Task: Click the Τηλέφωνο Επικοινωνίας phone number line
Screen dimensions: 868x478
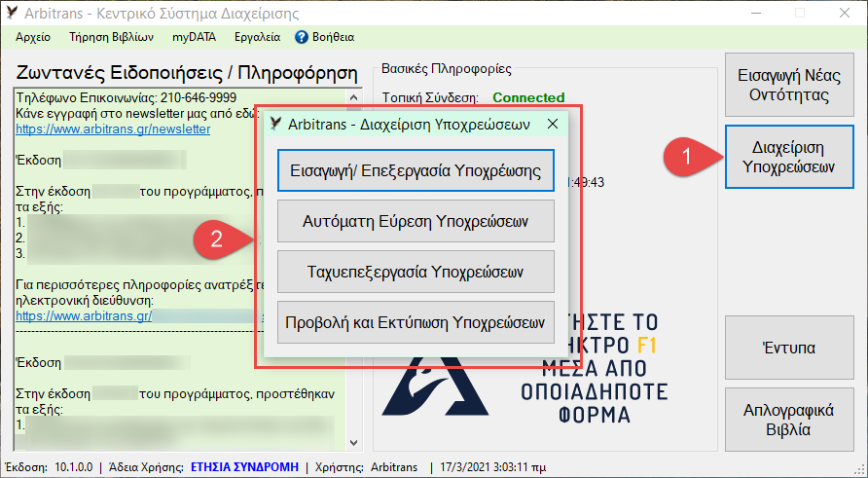Action: (x=127, y=98)
